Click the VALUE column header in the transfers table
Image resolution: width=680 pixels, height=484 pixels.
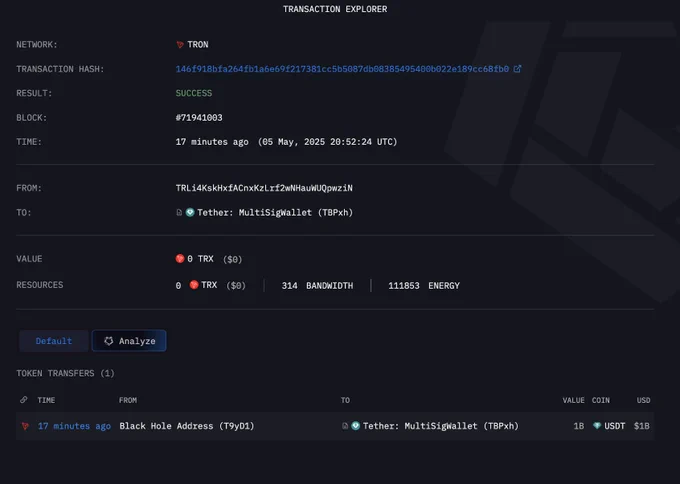tap(573, 400)
